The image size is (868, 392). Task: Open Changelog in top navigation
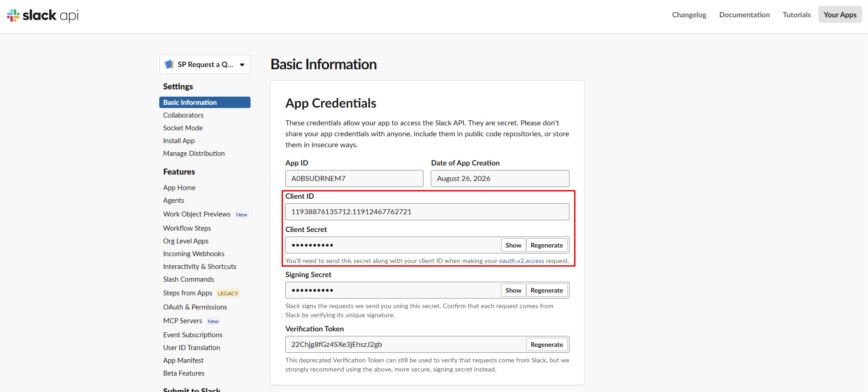[x=689, y=15]
